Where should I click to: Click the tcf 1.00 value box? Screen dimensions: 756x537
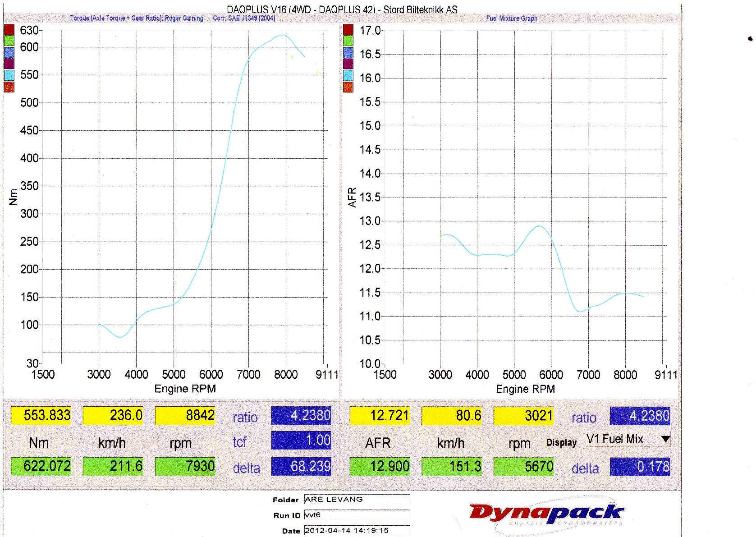pos(301,440)
